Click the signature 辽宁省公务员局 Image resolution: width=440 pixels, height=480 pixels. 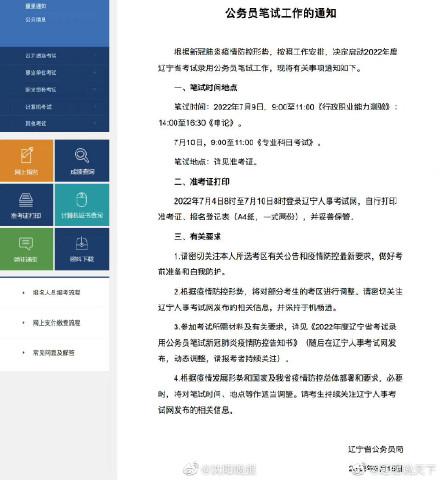(376, 449)
